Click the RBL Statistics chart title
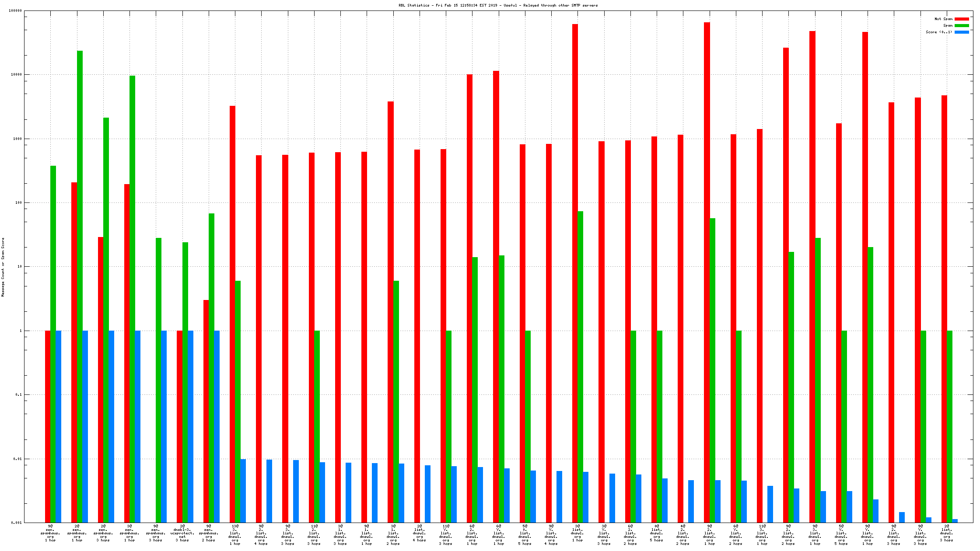The height and width of the screenshot is (551, 980). pos(498,5)
